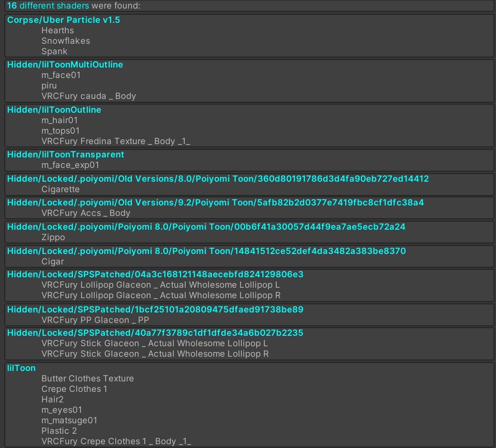
Task: Click the '16 different shaders' header text
Action: point(48,5)
